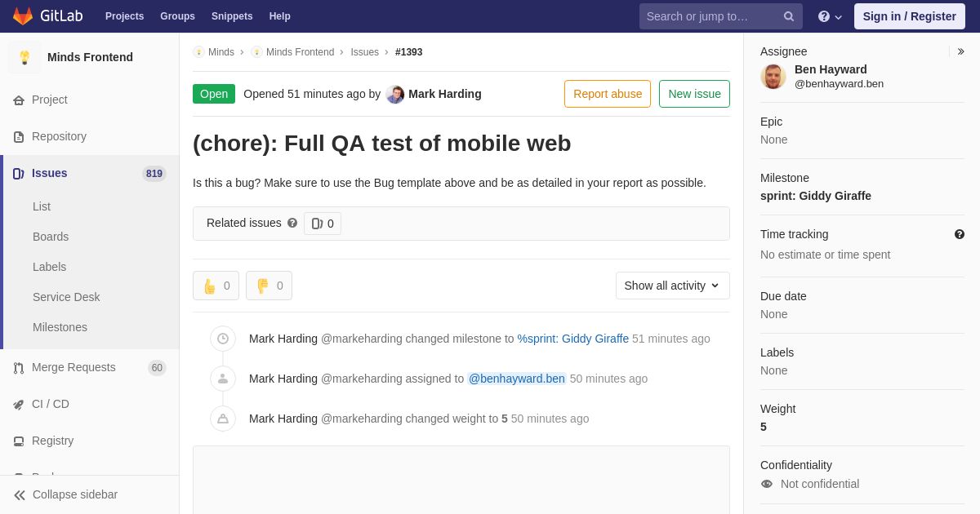Click the Search or jump to field
Screen dimensions: 980x514
710,16
